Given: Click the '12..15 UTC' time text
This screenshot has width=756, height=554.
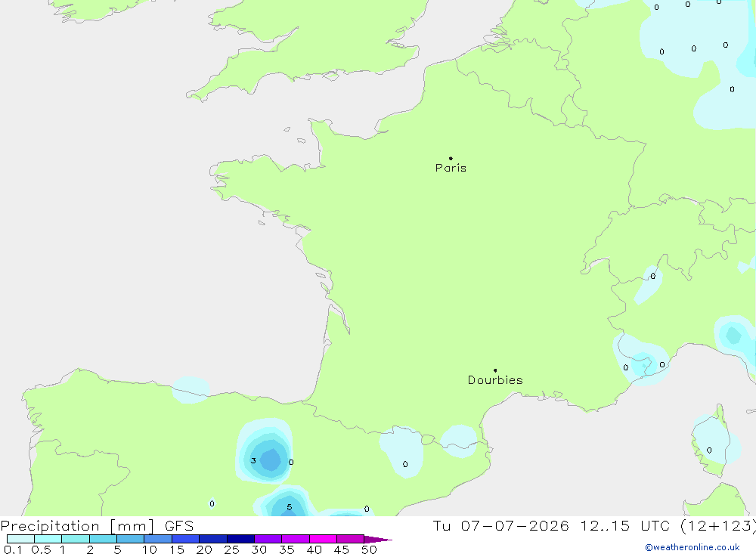Looking at the screenshot, I should pos(626,526).
